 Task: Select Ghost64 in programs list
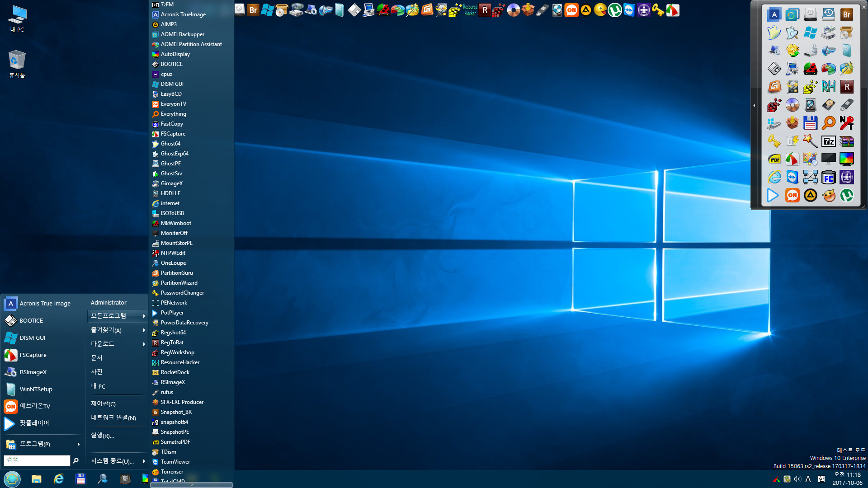(192, 144)
